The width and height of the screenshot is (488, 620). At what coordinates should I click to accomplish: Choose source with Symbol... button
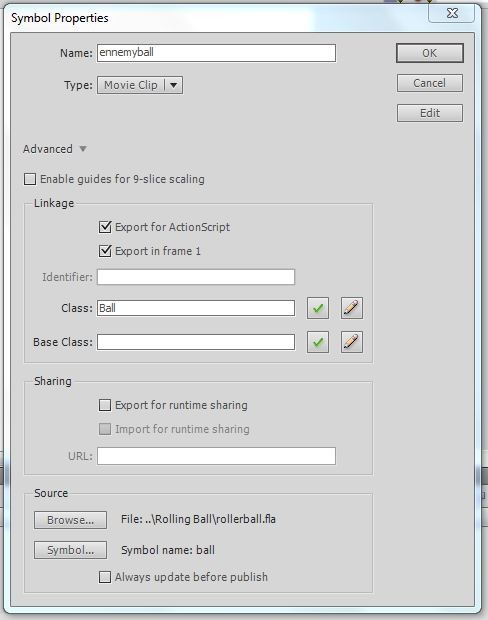point(70,550)
